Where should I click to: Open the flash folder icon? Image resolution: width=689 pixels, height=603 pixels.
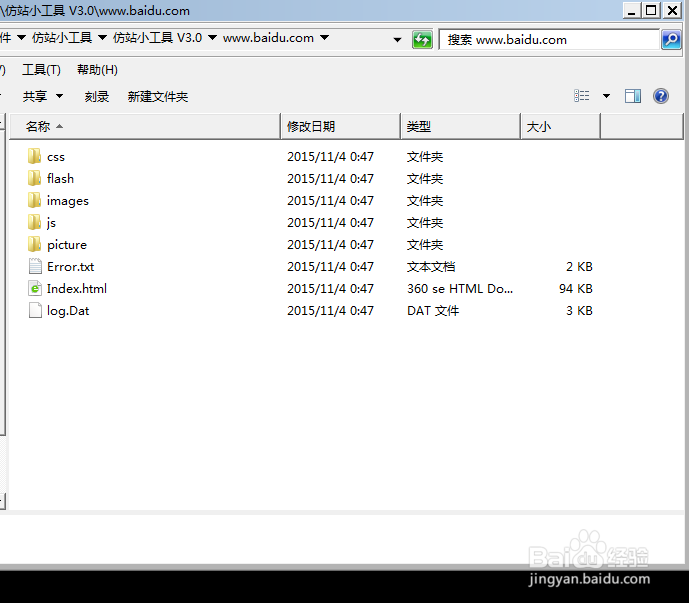[34, 178]
